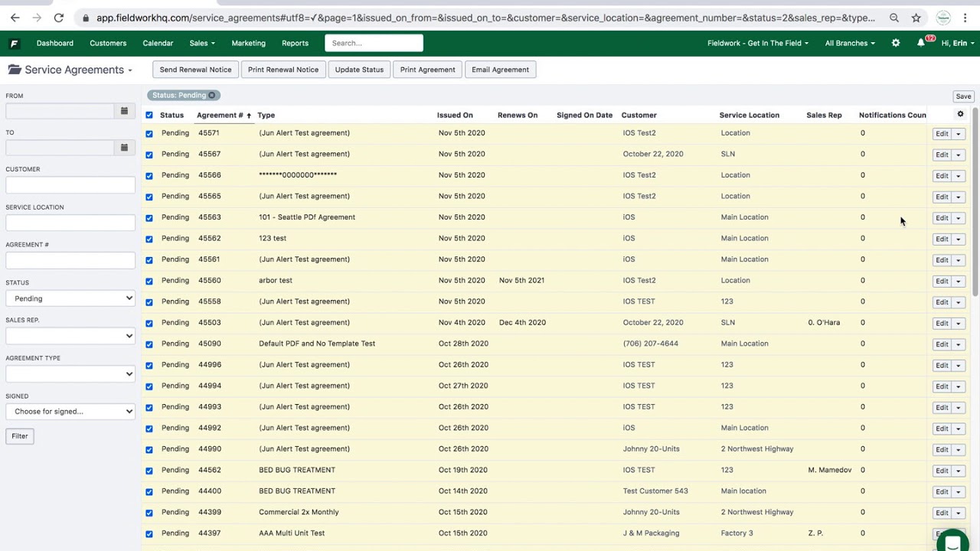Screen dimensions: 980x551
Task: Toggle the select-all checkbox in table header
Action: [149, 115]
